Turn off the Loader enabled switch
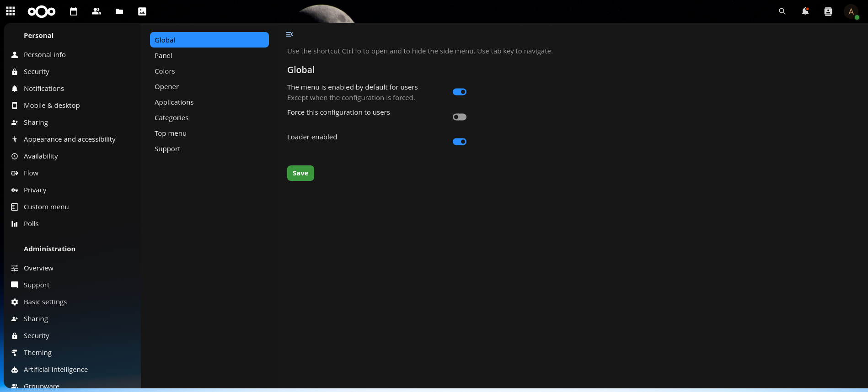The image size is (868, 392). point(459,142)
